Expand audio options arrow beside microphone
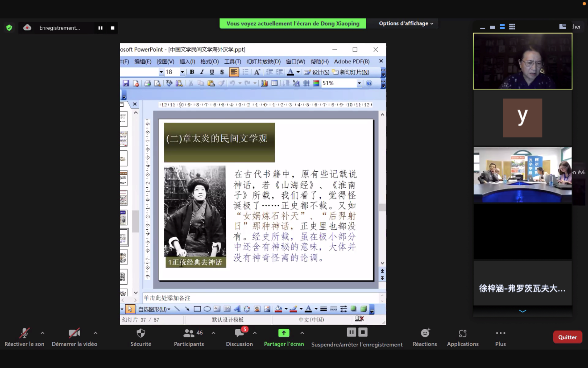The width and height of the screenshot is (588, 368). (42, 333)
